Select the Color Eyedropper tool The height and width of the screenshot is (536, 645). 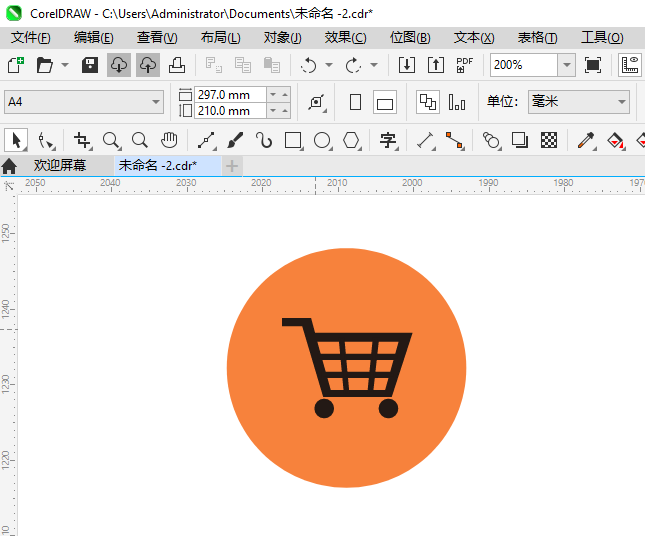point(586,141)
